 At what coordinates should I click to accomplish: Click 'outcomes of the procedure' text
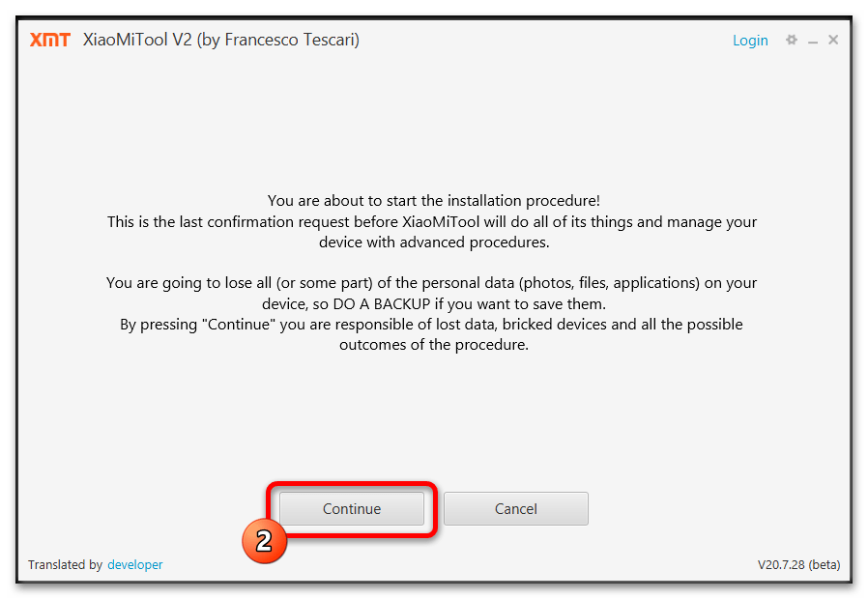(434, 345)
